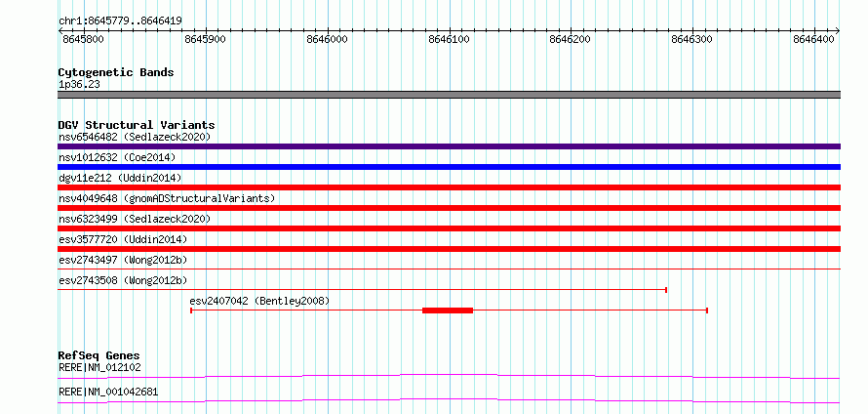The width and height of the screenshot is (868, 414).
Task: Click the gray 1p36.23 cytogenetic band bar
Action: pos(449,95)
